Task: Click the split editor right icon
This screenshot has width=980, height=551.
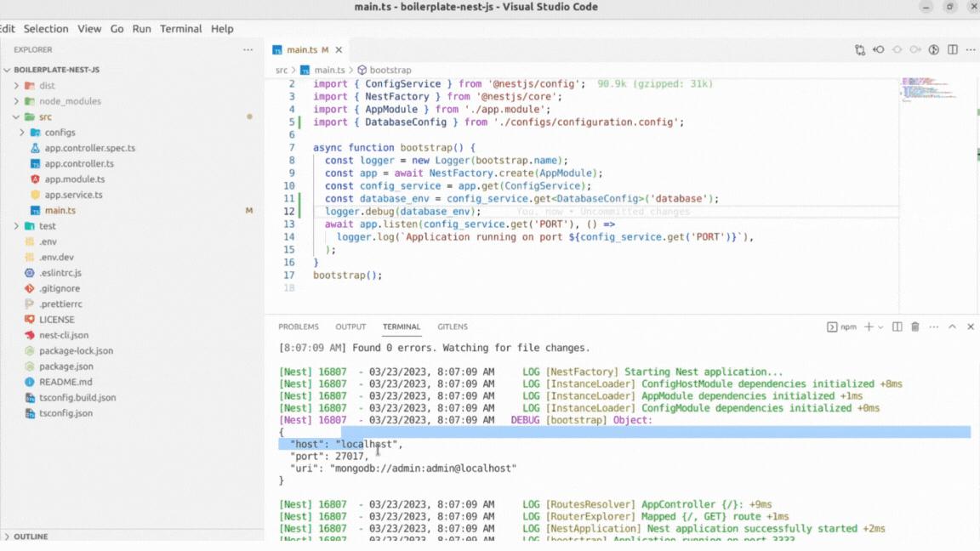Action: point(953,50)
